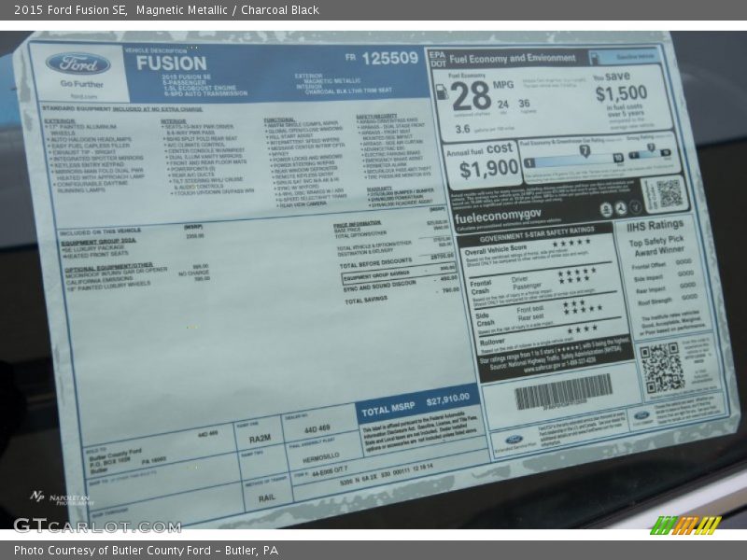Click the 'SYNC AND SOUND DISCOUN' line

click(x=401, y=284)
